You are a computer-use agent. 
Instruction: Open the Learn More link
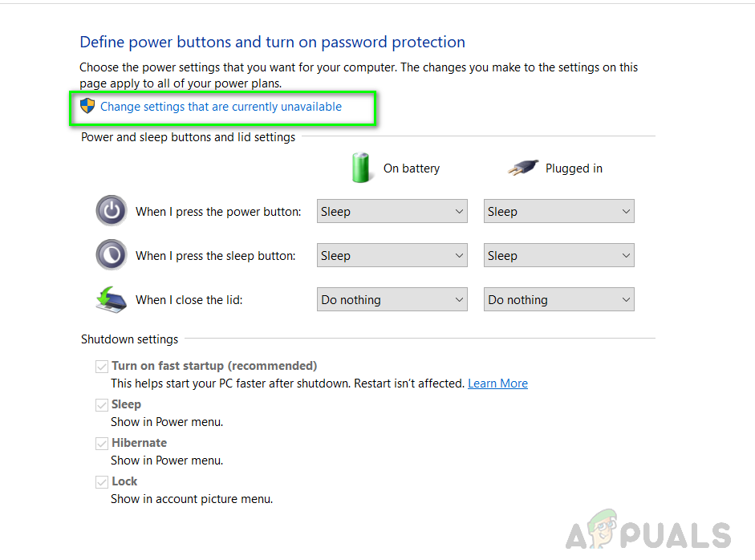pyautogui.click(x=497, y=383)
